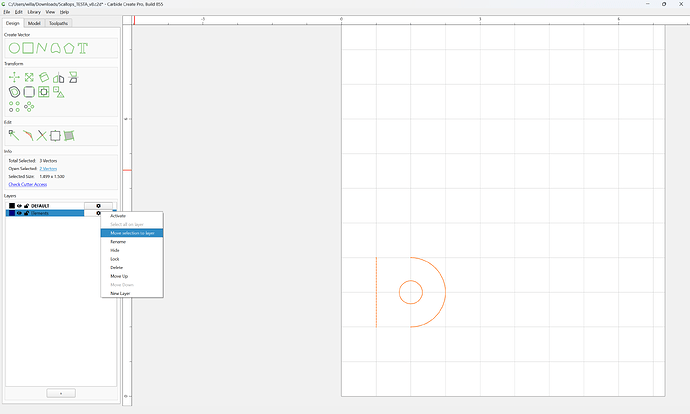Screen dimensions: 690x414
Task: Open the Circular Array tool
Action: point(29,106)
